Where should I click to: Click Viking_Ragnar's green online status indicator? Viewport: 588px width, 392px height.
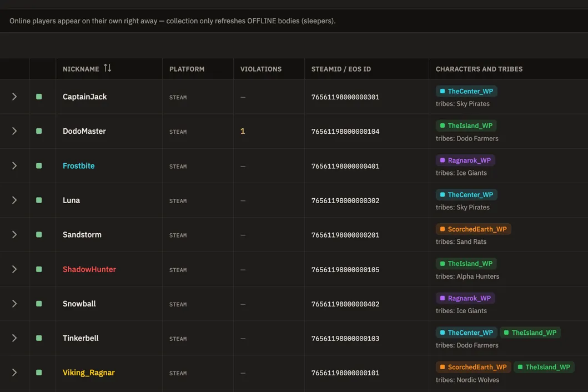click(x=39, y=373)
